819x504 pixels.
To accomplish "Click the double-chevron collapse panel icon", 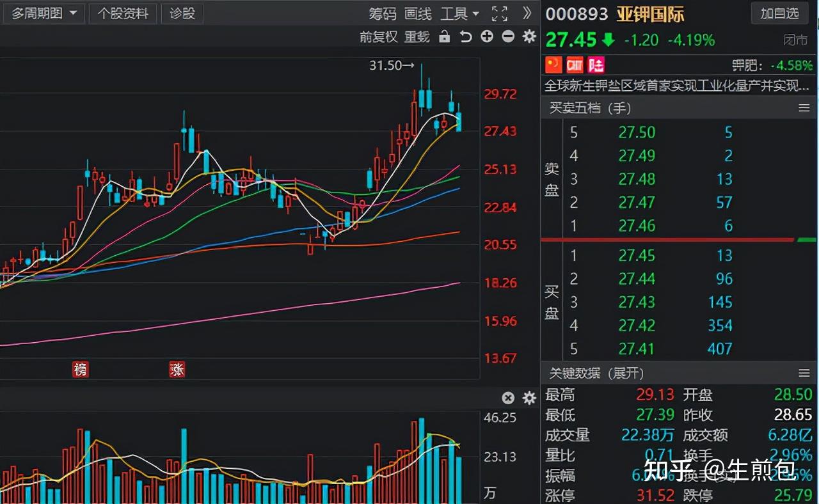I will tap(527, 13).
